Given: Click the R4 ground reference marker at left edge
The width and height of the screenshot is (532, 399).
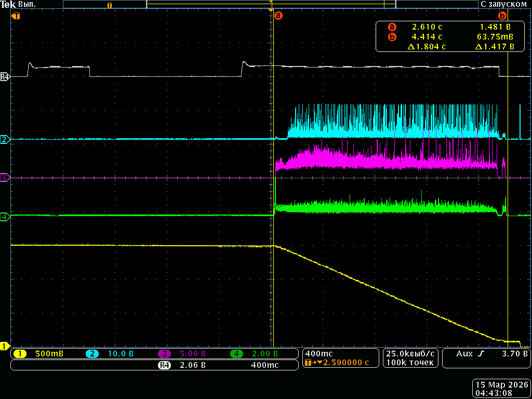Looking at the screenshot, I should 5,77.
